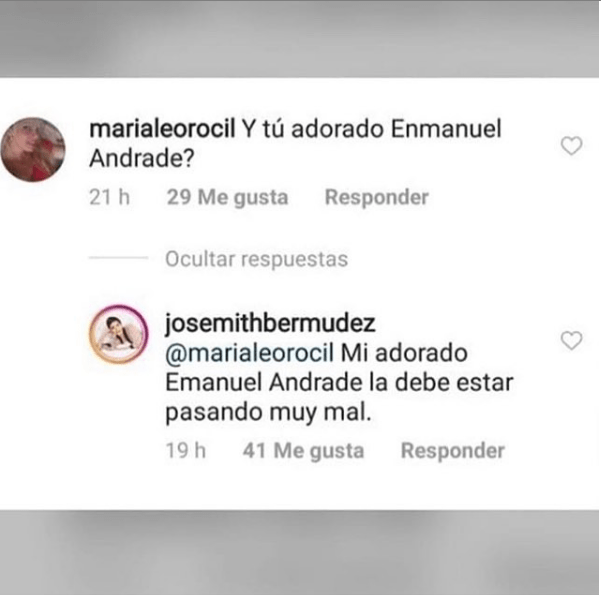Collapse replies with Ocultar respuestas
601x595 pixels.
coord(256,259)
